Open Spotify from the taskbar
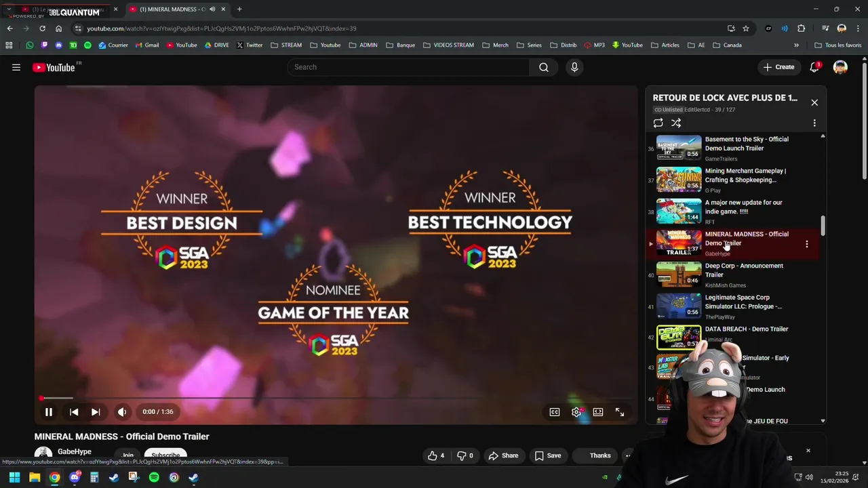The image size is (868, 488). pos(154,477)
